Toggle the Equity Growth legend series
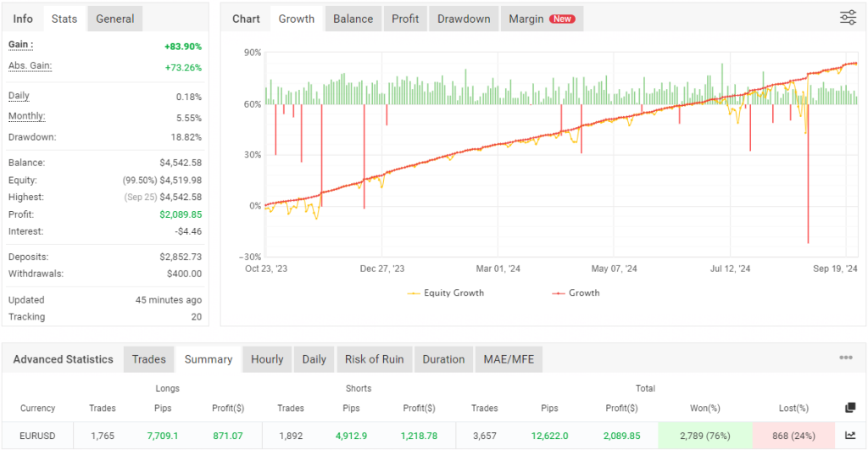This screenshot has height=450, width=868. [446, 293]
